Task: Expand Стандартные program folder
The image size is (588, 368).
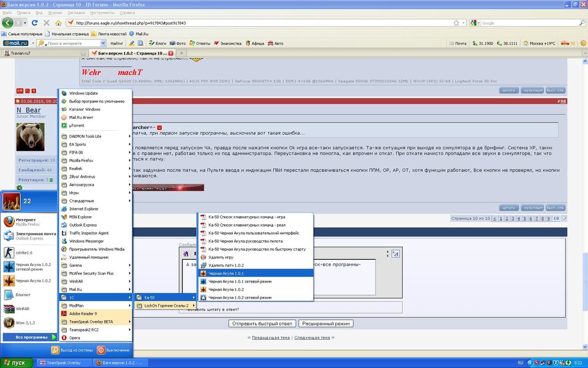Action: point(96,201)
